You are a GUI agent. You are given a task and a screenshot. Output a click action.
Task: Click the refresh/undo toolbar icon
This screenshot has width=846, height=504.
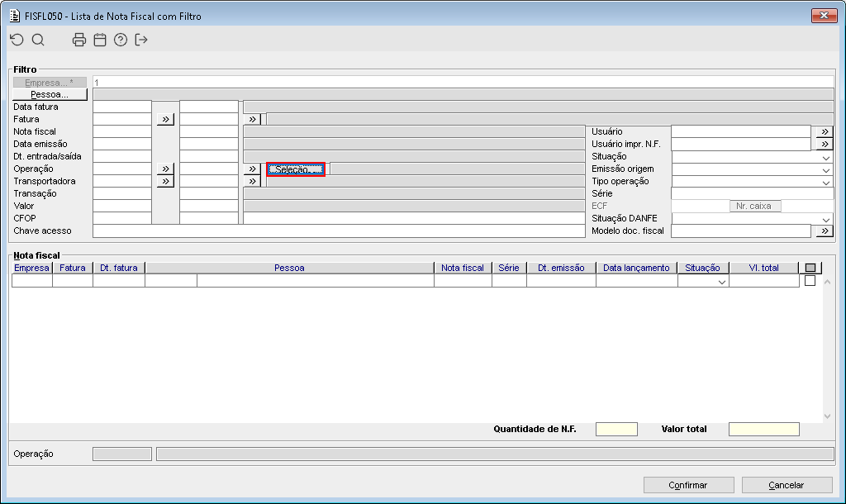(x=17, y=40)
